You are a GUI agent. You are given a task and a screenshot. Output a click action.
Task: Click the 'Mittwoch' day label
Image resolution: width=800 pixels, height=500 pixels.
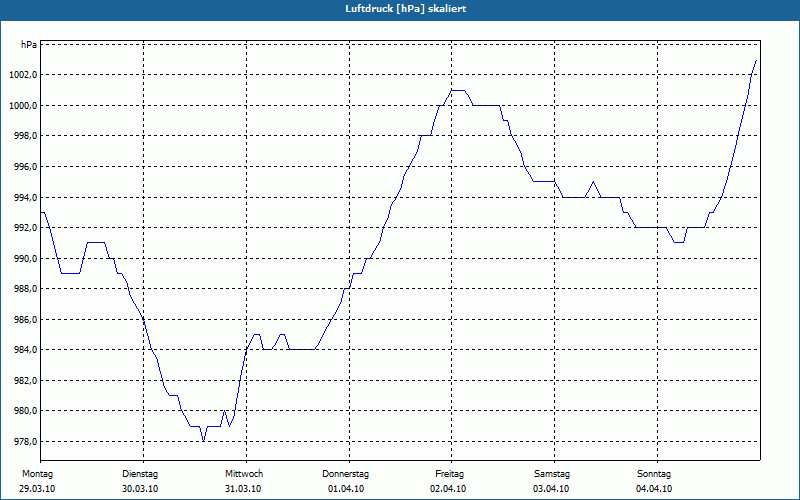[244, 474]
